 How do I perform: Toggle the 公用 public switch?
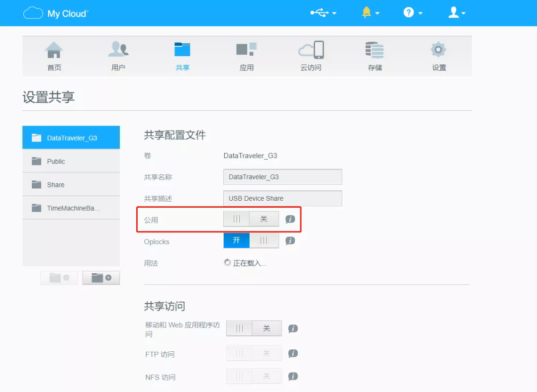click(x=251, y=219)
